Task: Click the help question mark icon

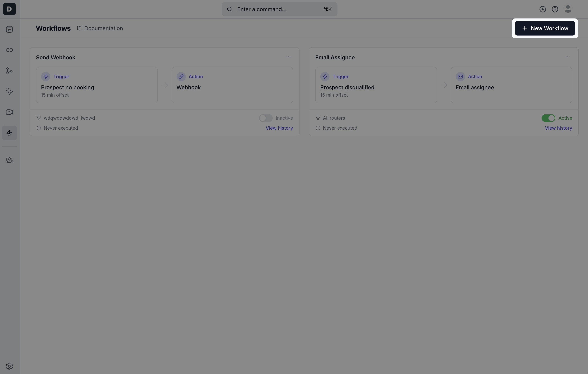Action: [555, 9]
